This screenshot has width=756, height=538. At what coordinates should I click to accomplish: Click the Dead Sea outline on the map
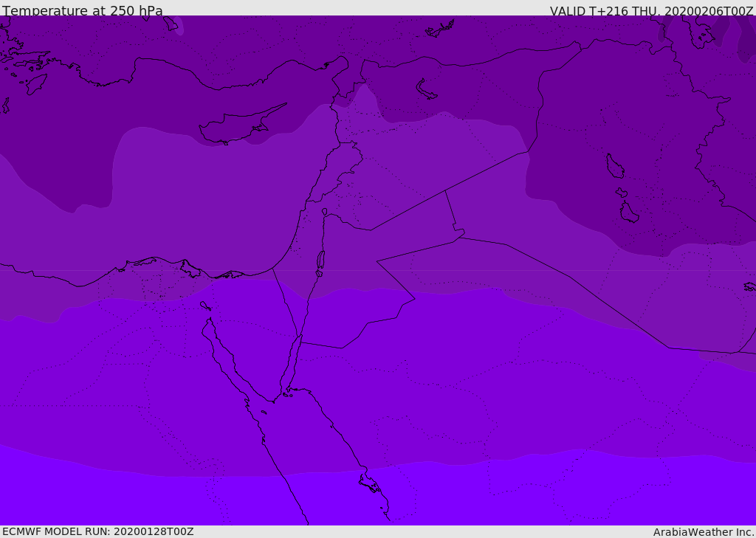click(x=320, y=261)
